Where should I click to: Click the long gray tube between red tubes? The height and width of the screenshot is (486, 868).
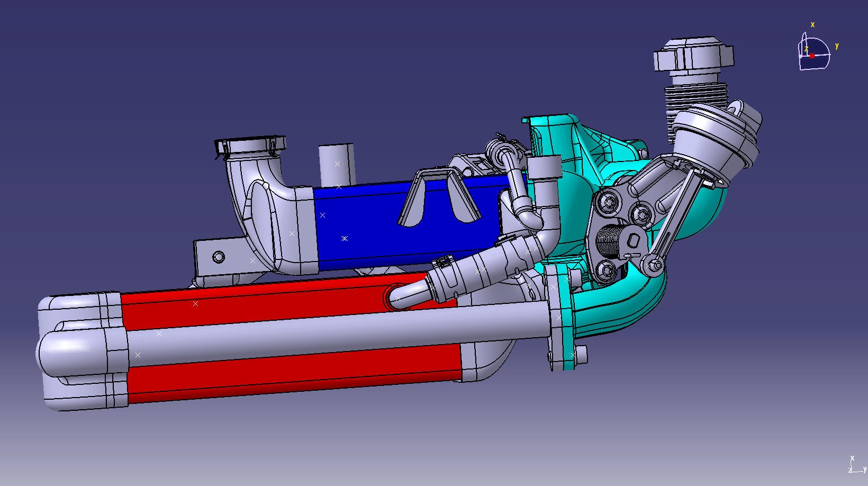[x=339, y=332]
